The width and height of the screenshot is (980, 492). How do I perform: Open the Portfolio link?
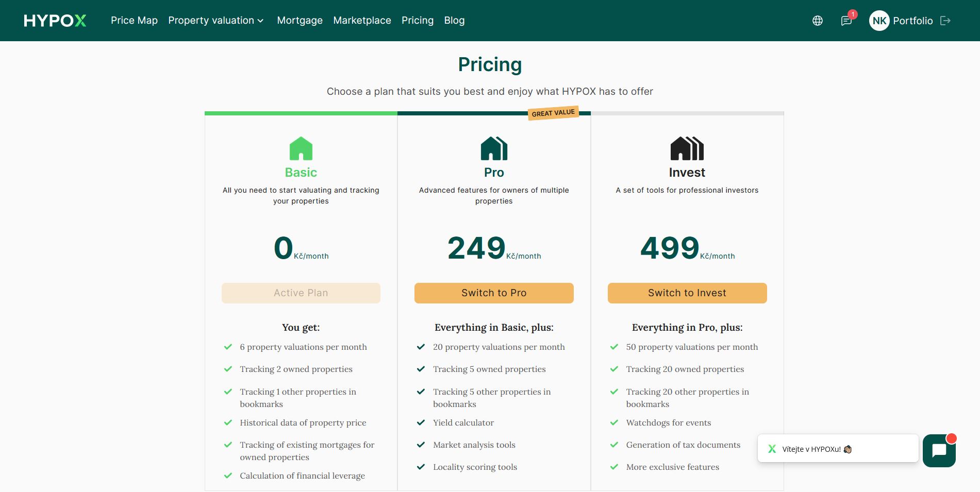coord(912,21)
